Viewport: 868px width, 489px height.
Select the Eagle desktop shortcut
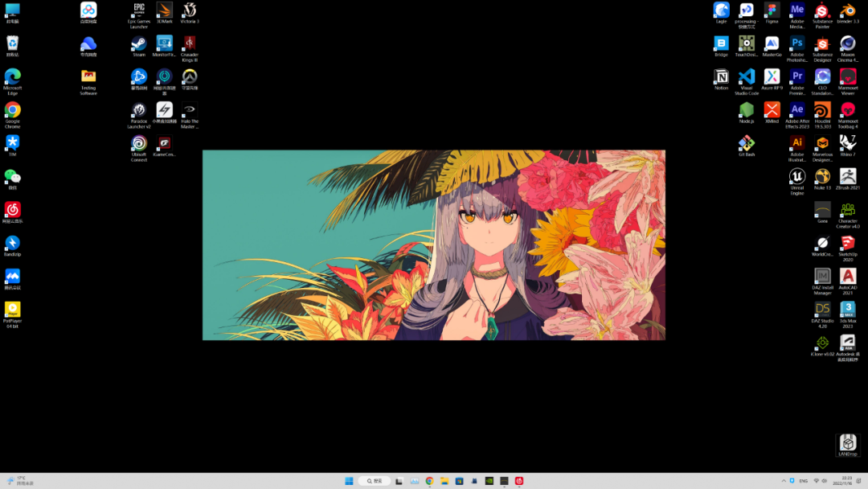(x=721, y=14)
